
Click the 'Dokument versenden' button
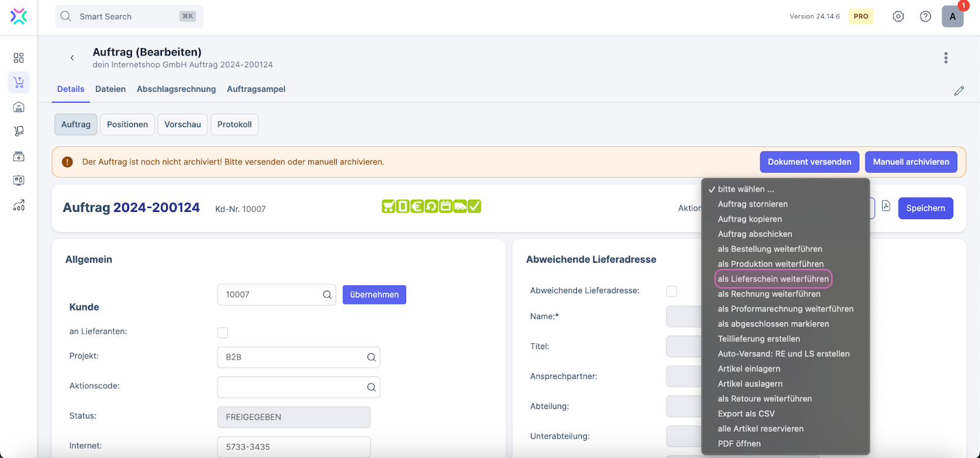[809, 162]
